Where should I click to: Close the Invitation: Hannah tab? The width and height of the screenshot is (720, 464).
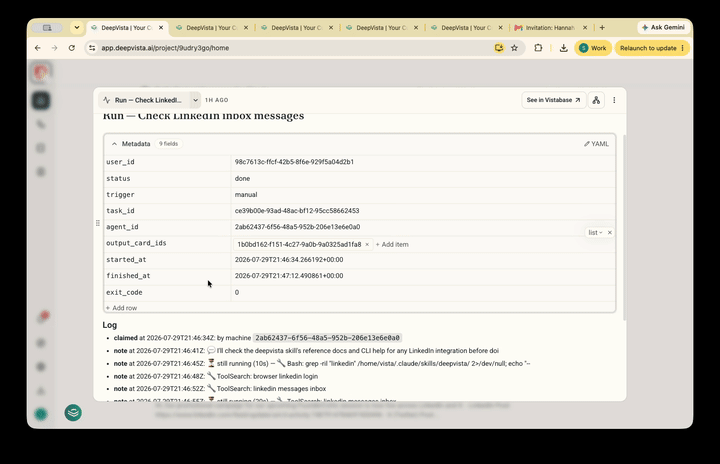point(585,28)
